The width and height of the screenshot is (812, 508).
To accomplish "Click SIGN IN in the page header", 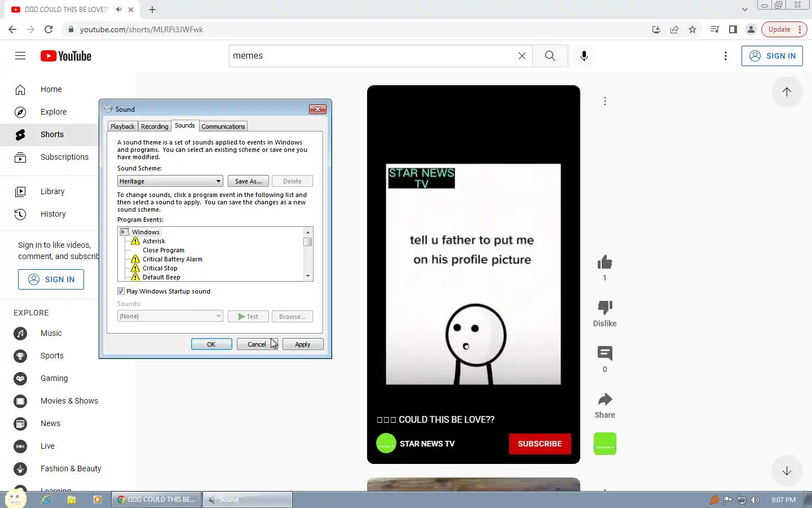I will [772, 56].
